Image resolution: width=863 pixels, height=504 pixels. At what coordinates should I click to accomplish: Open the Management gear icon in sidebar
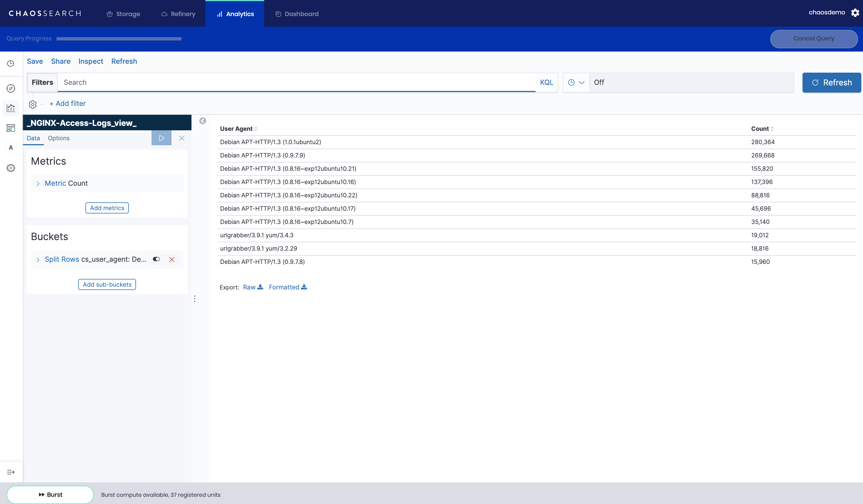tap(11, 168)
